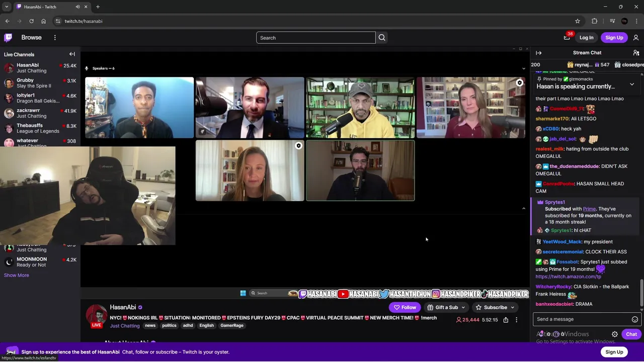Open the emote picker smiley icon

pyautogui.click(x=635, y=319)
